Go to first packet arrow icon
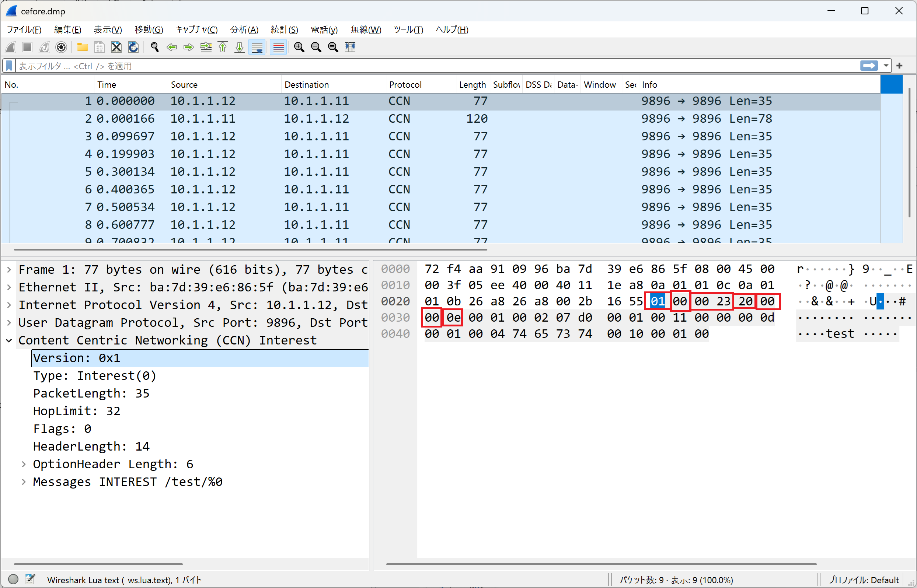 tap(223, 47)
